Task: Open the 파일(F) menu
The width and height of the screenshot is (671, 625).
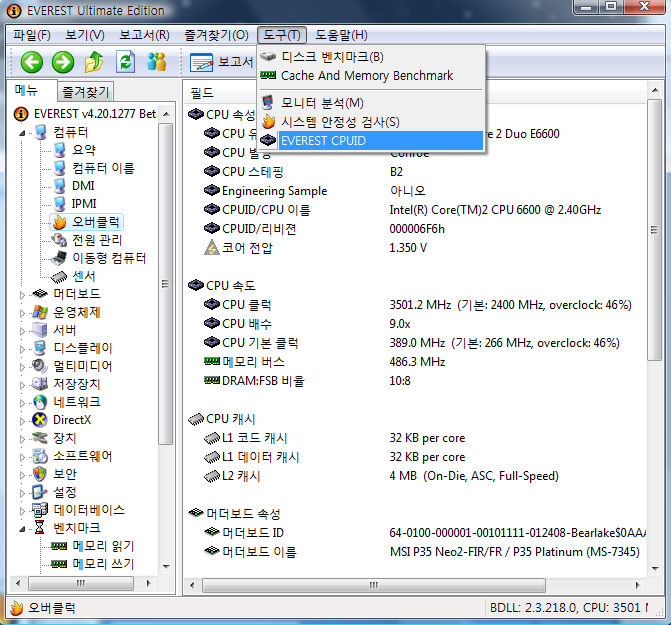Action: point(32,35)
